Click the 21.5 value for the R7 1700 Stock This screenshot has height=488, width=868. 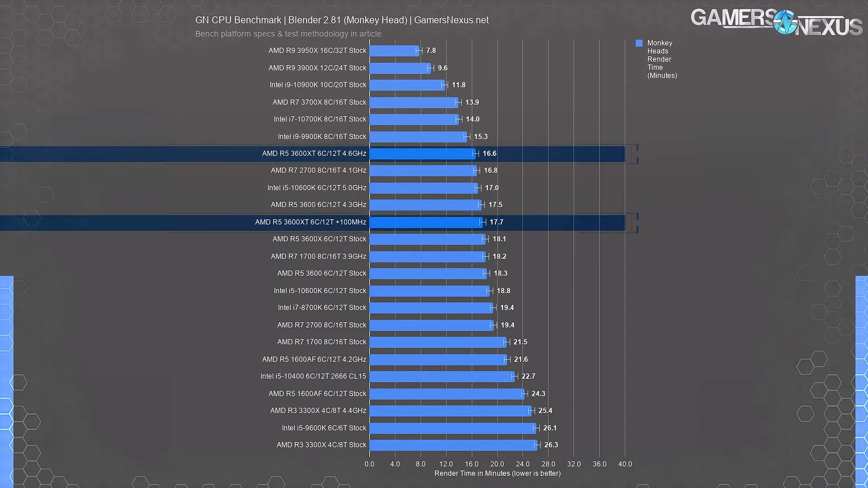click(x=520, y=342)
